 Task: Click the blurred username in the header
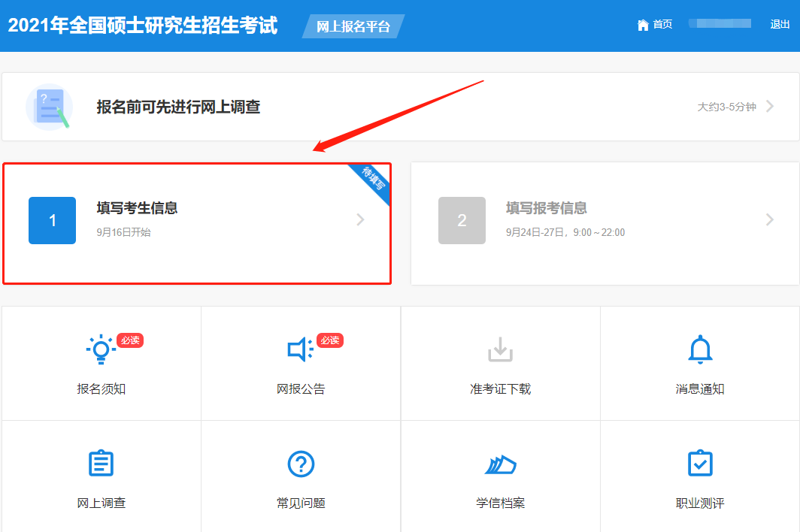[720, 24]
